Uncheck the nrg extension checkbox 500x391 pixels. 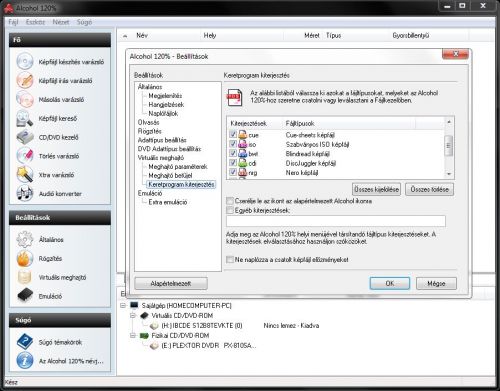click(233, 172)
